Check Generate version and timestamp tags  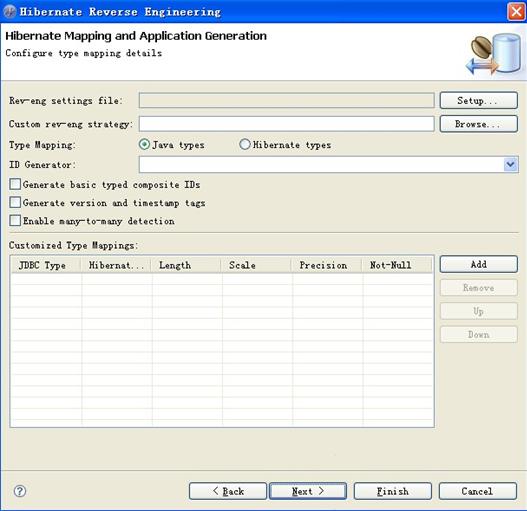[15, 202]
